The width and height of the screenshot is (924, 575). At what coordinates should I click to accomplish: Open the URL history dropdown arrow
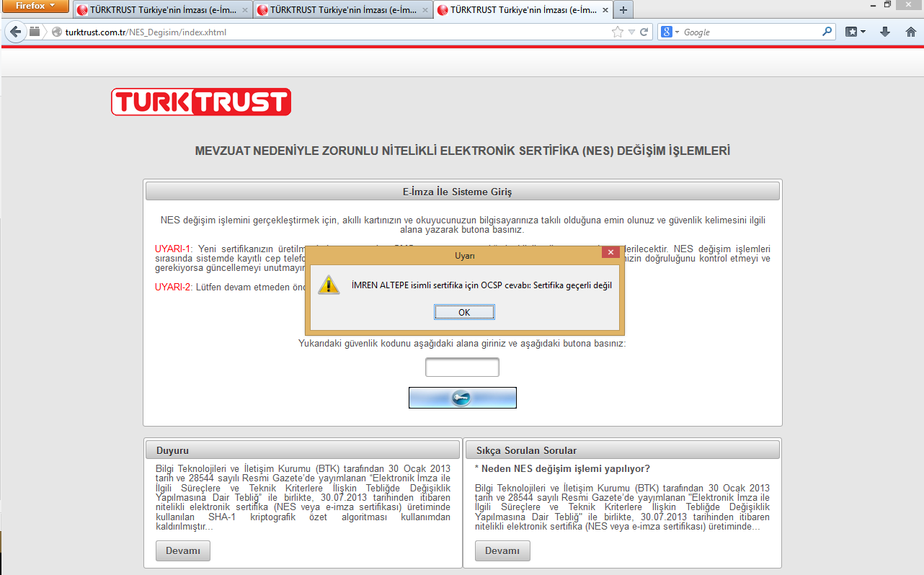tap(631, 32)
